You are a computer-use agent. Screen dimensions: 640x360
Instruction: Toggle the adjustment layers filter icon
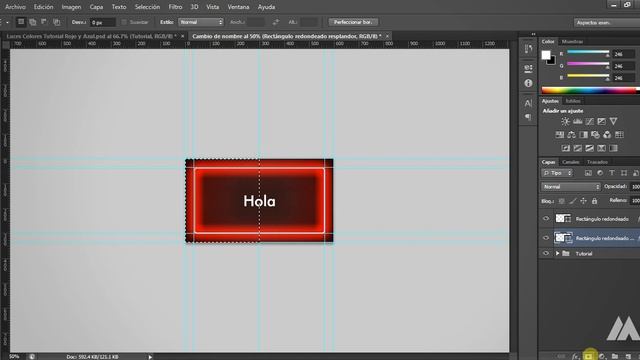click(x=600, y=173)
